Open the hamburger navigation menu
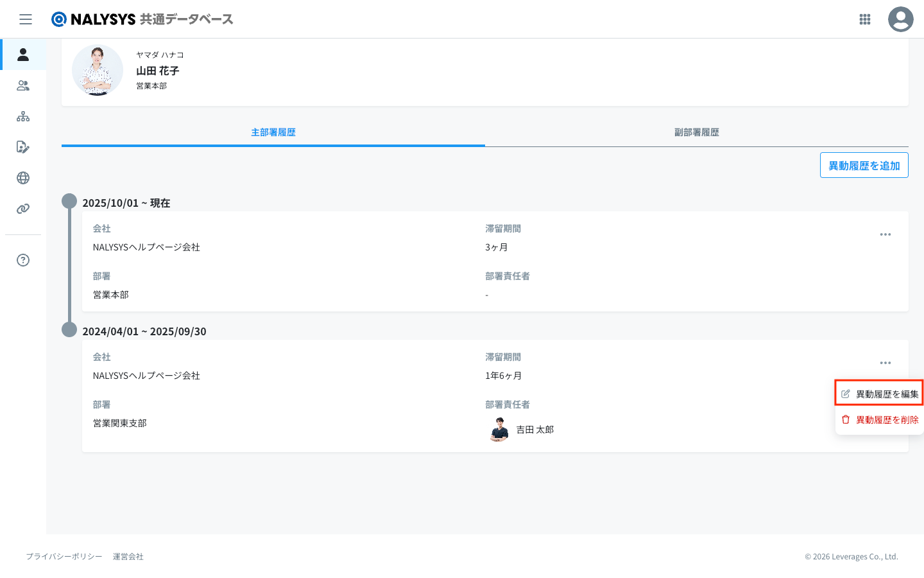The width and height of the screenshot is (924, 578). click(x=26, y=19)
